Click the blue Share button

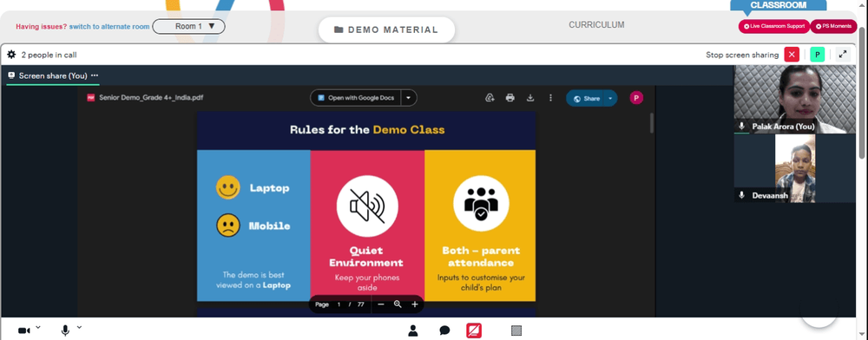pos(586,98)
